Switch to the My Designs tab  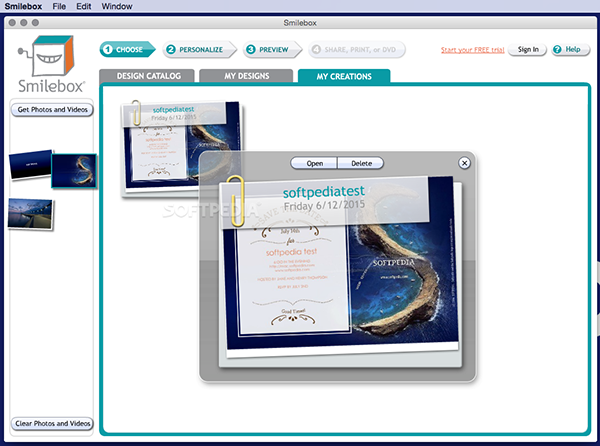coord(246,76)
